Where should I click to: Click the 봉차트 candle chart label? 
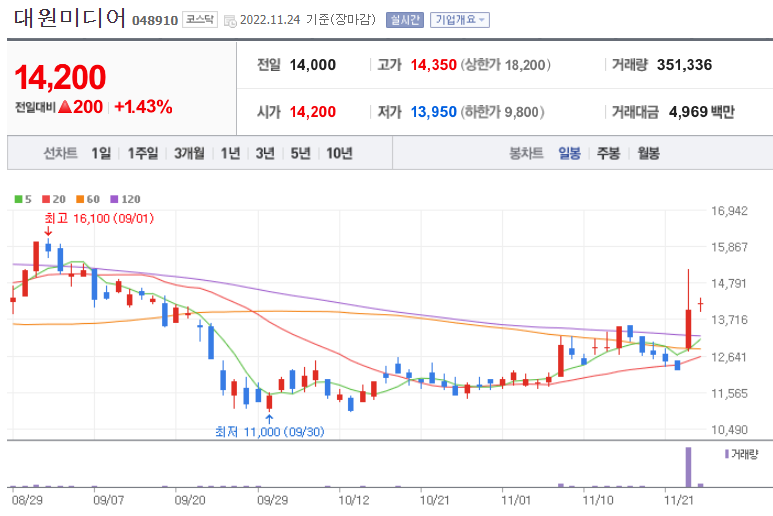pos(526,153)
